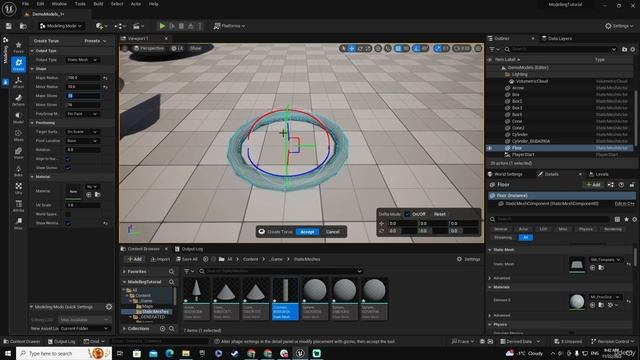
Task: Click the Major Slices slider field
Action: [x=82, y=96]
